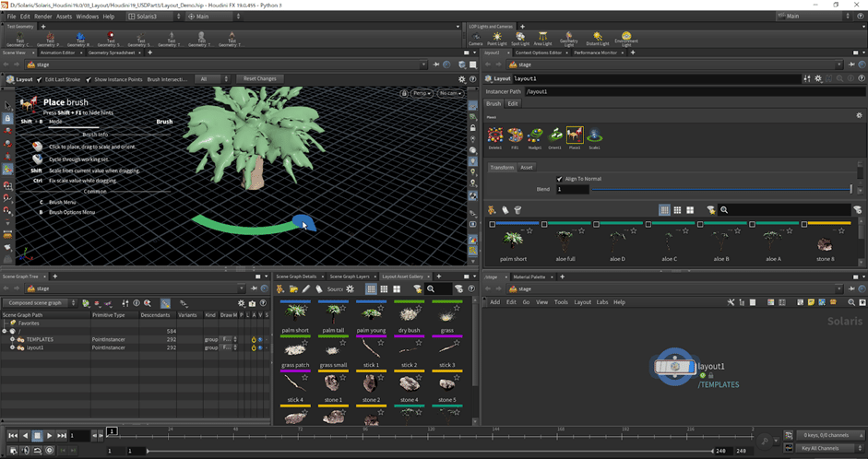
Task: Select the layout1 node in the network editor
Action: 674,366
